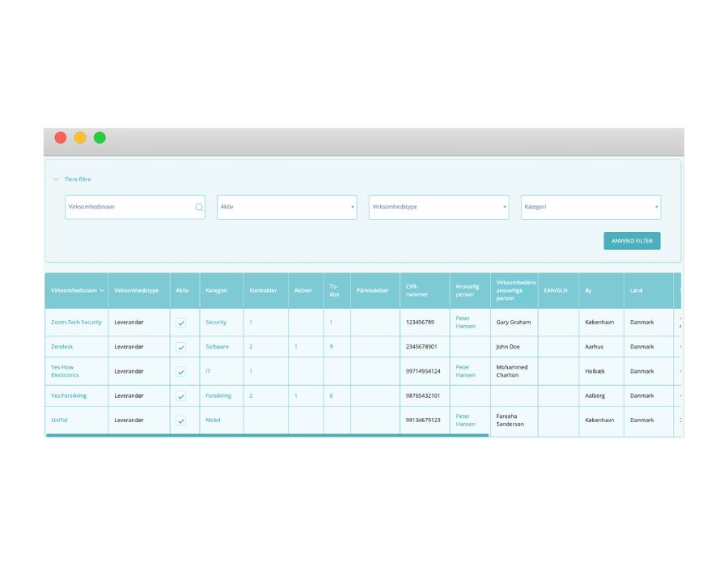Untick Aktiv checkbox for Yes!Forsikring
The width and height of the screenshot is (728, 566).
pos(181,396)
